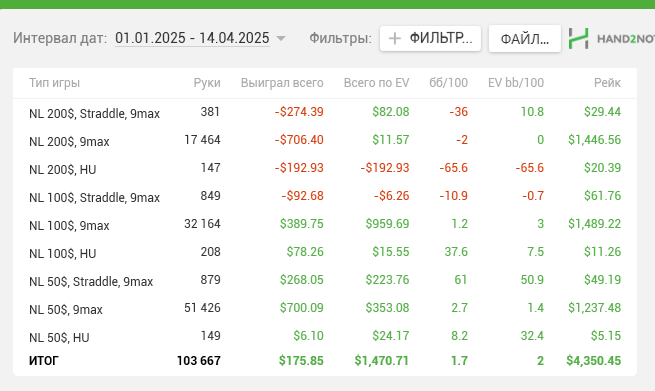Select the NL 50$, Straddle, 9max row

pyautogui.click(x=325, y=280)
